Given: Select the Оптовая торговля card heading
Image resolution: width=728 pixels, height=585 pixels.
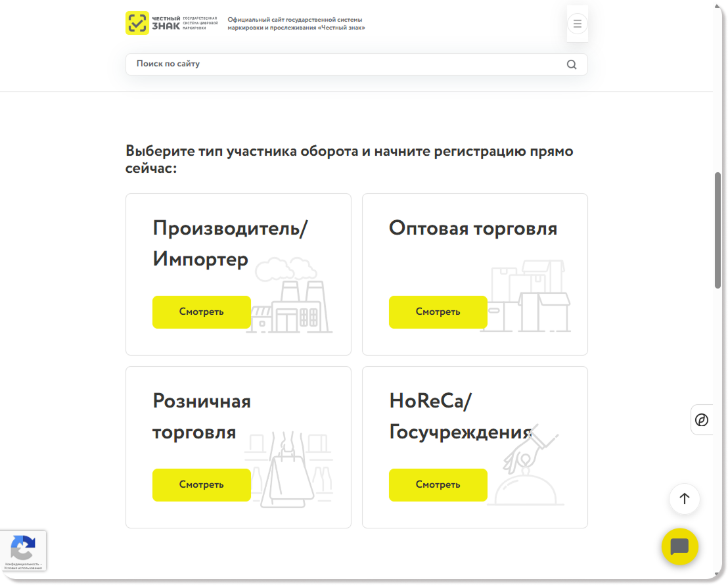Looking at the screenshot, I should (472, 228).
